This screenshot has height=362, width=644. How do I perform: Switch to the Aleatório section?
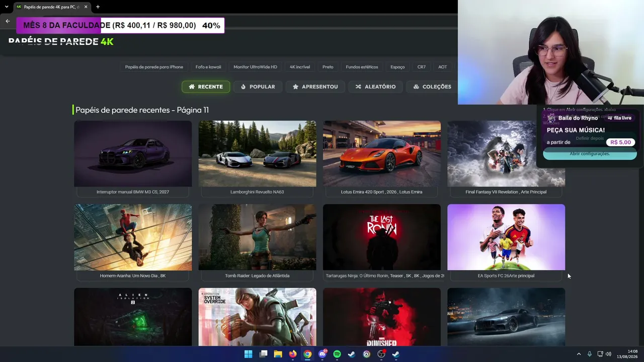[x=375, y=86]
